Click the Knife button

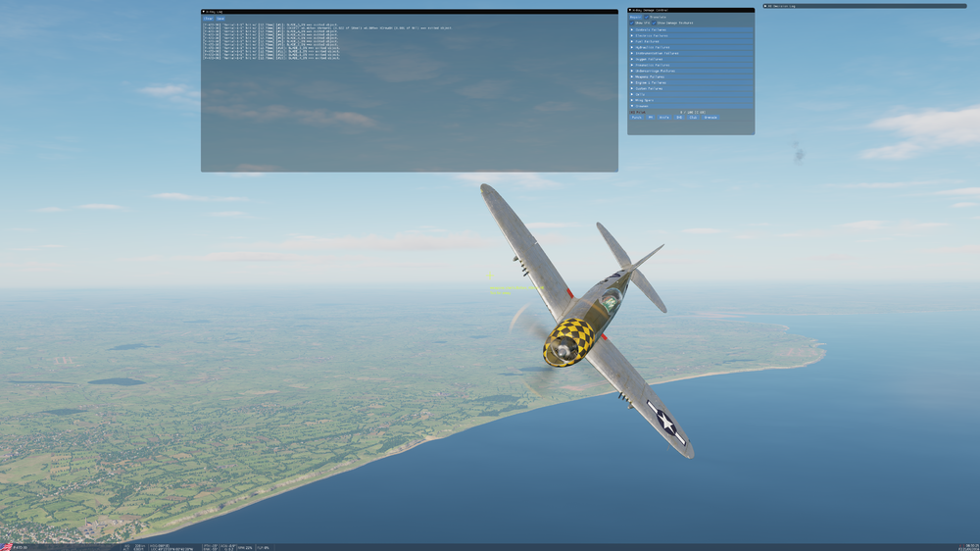663,118
